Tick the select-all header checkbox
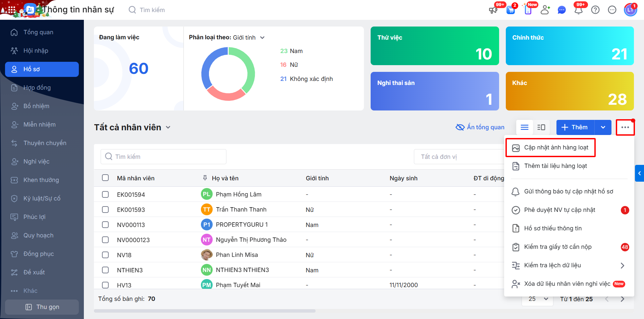 pyautogui.click(x=105, y=178)
